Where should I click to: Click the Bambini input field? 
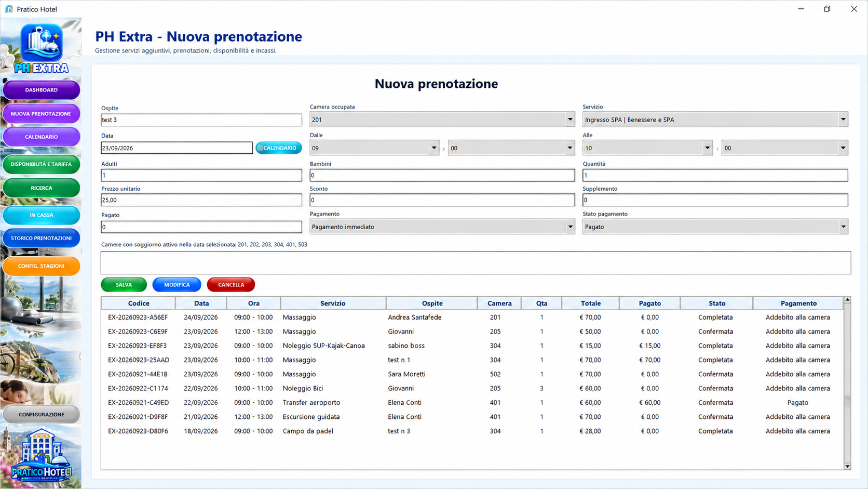(x=442, y=175)
